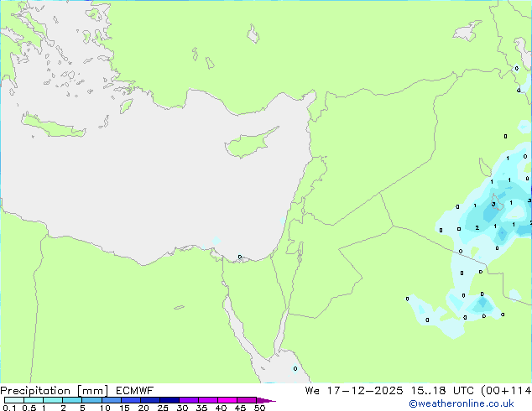532x411 pixels.
Task: Click the '40' legend scale label
Action: (x=221, y=408)
